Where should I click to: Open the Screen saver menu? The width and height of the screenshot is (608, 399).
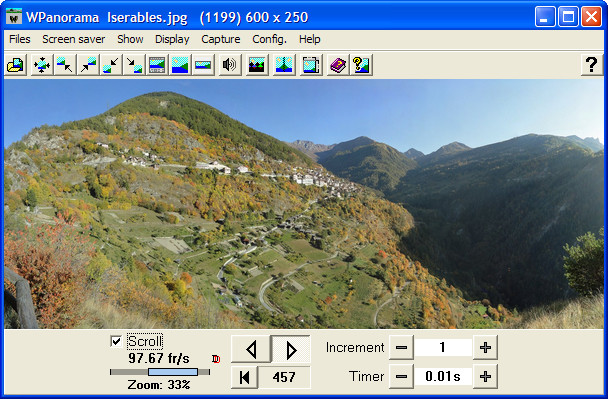(x=74, y=39)
